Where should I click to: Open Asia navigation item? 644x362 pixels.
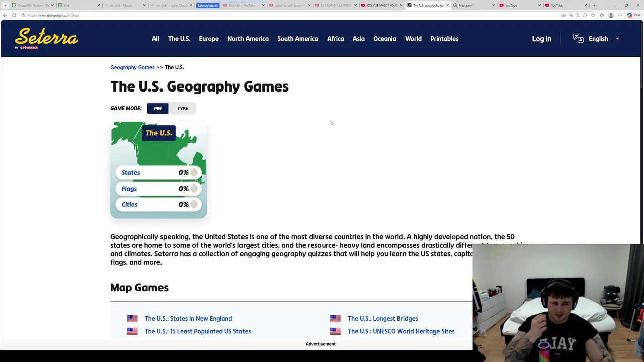tap(359, 39)
